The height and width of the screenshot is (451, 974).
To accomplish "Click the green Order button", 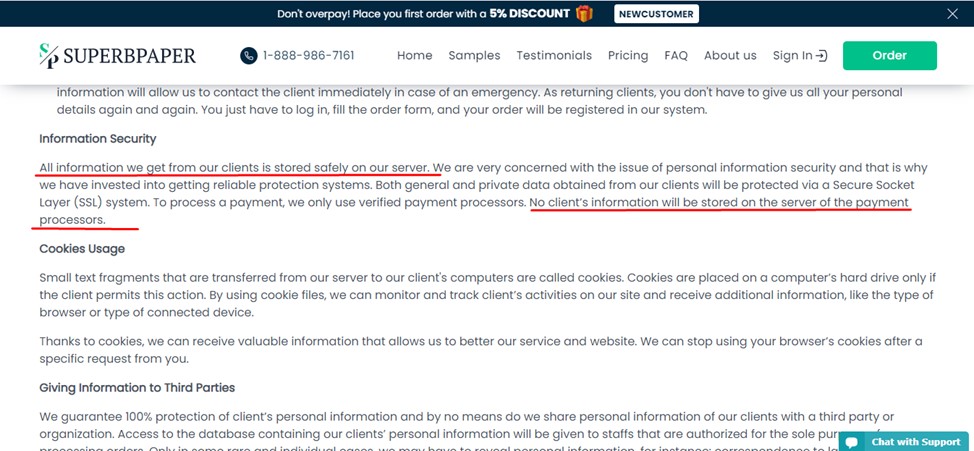I will [x=890, y=55].
